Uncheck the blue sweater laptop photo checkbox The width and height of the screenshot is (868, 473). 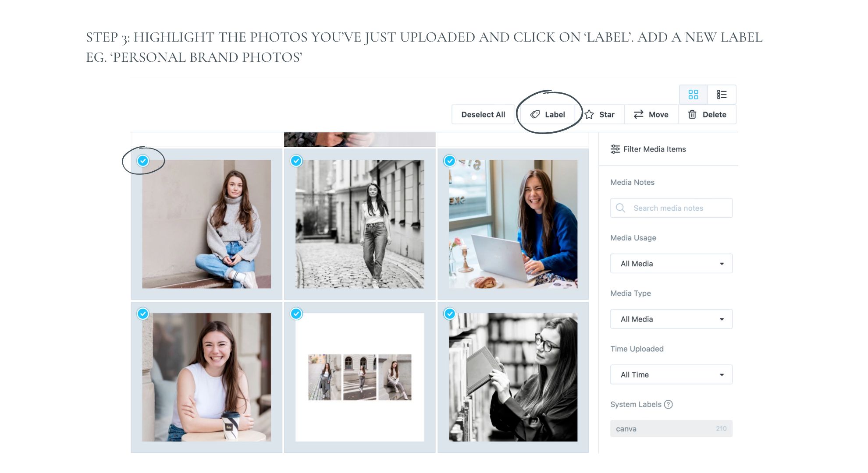tap(449, 161)
